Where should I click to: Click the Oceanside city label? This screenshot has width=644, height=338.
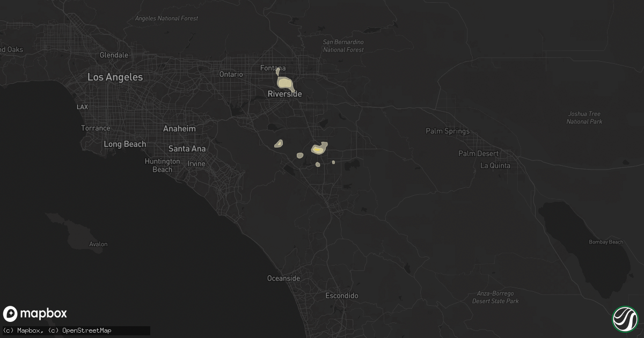pos(284,278)
